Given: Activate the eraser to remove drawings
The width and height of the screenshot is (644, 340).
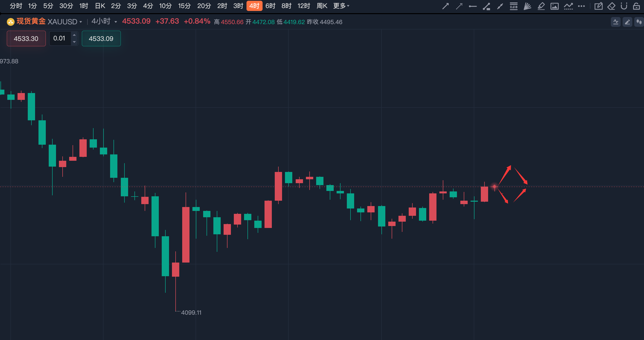Looking at the screenshot, I should (x=611, y=6).
